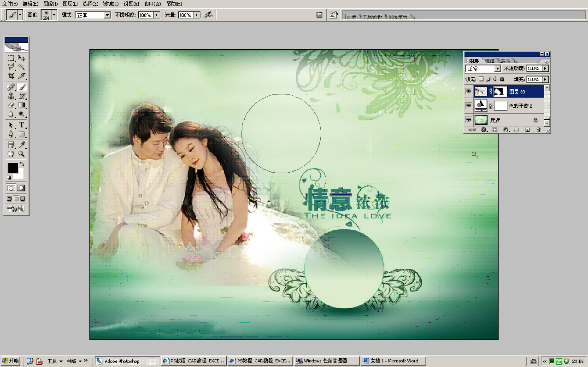Click the create new layer icon
Viewport: 588px width, 367px height.
click(527, 130)
